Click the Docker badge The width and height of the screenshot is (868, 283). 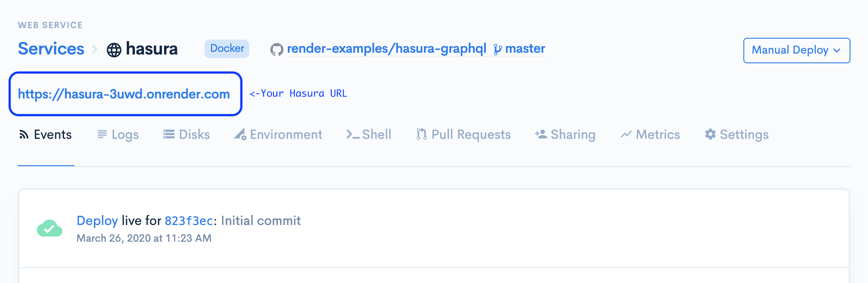click(x=227, y=48)
